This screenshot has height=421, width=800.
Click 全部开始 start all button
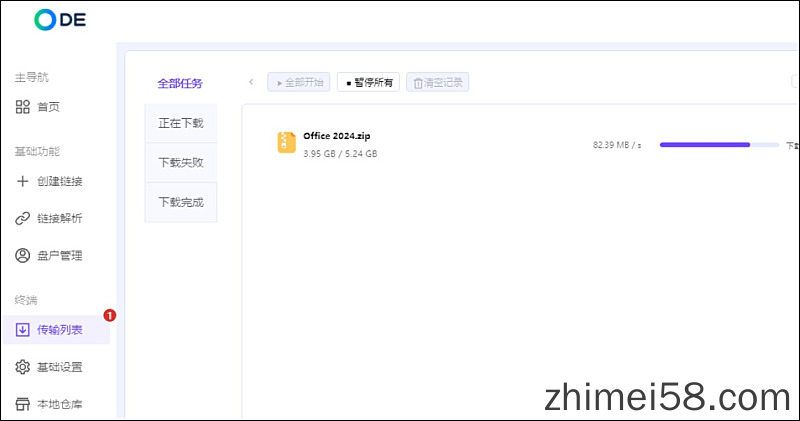299,82
